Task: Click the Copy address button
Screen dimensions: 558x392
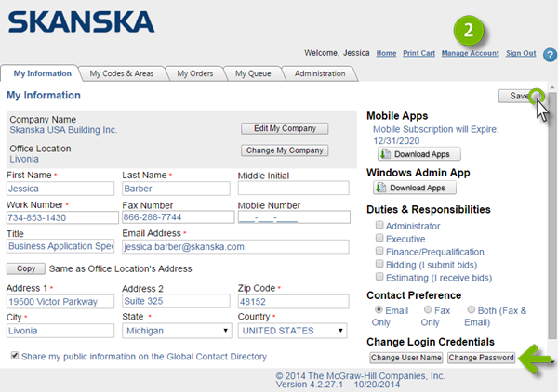Action: point(26,268)
